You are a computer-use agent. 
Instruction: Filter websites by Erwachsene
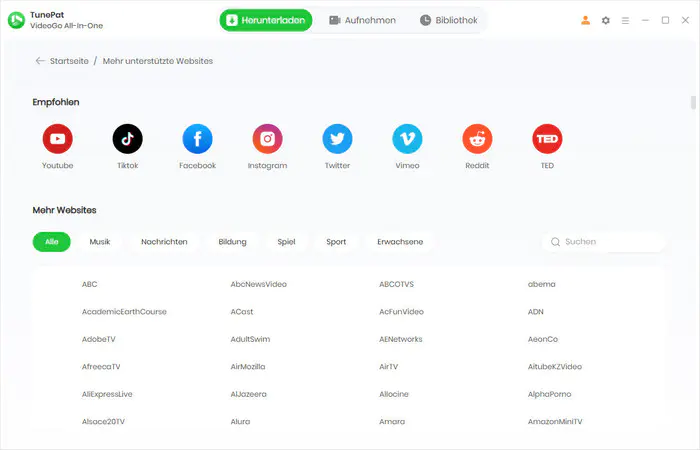click(x=400, y=242)
